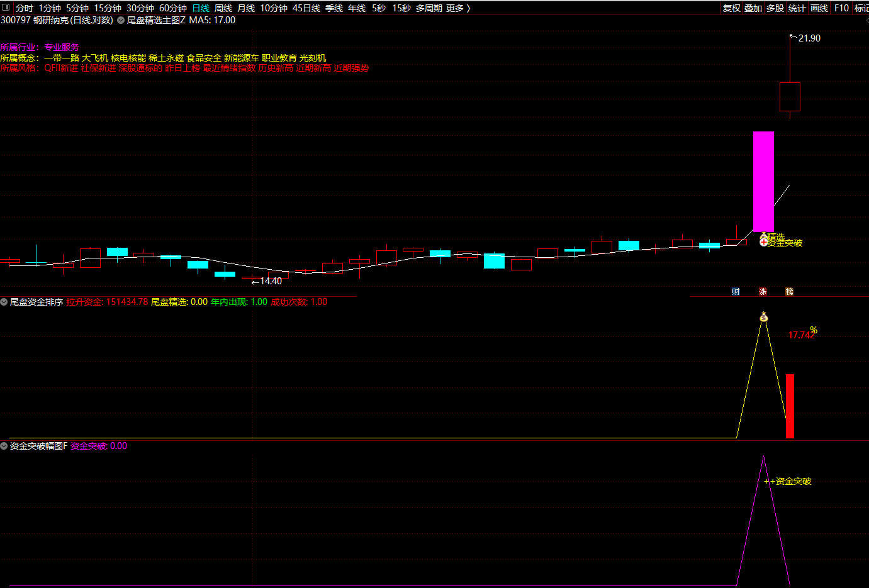Switch to 10分钟 period

pos(274,8)
